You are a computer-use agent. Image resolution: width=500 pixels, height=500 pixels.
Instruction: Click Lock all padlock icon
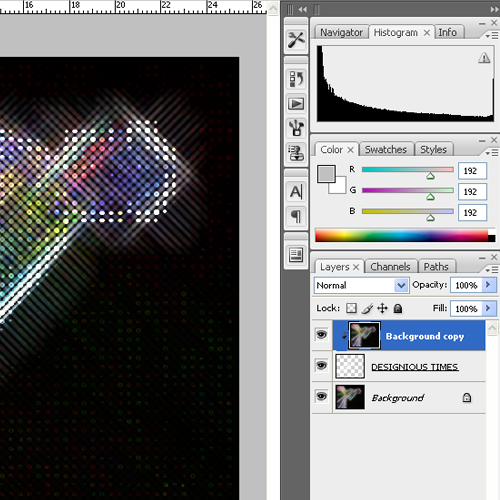[x=398, y=309]
